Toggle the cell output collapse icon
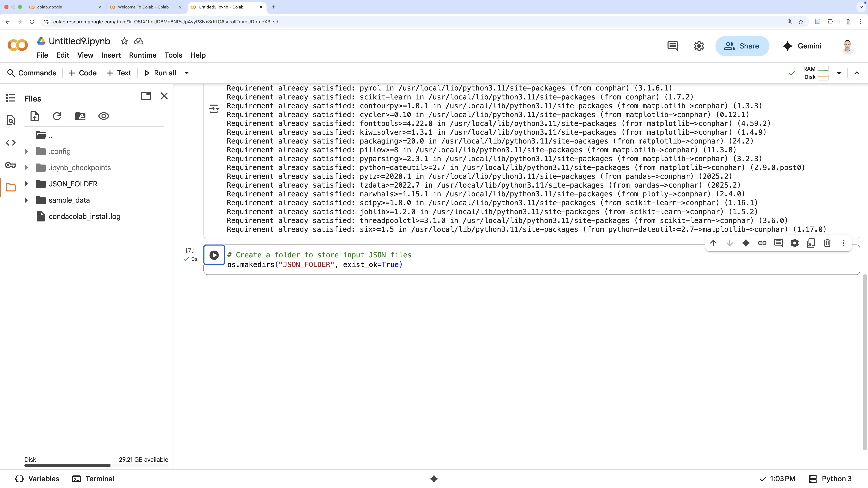 pos(214,109)
